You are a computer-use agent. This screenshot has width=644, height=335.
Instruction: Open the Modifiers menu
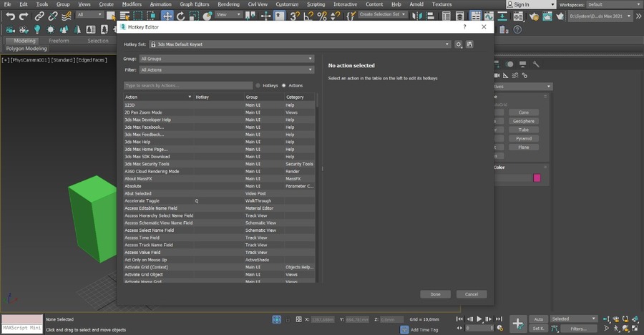tap(131, 4)
